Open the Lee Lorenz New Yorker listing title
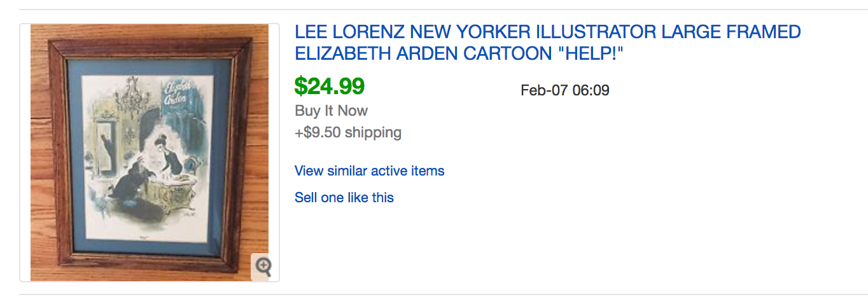The image size is (868, 304). 547,43
